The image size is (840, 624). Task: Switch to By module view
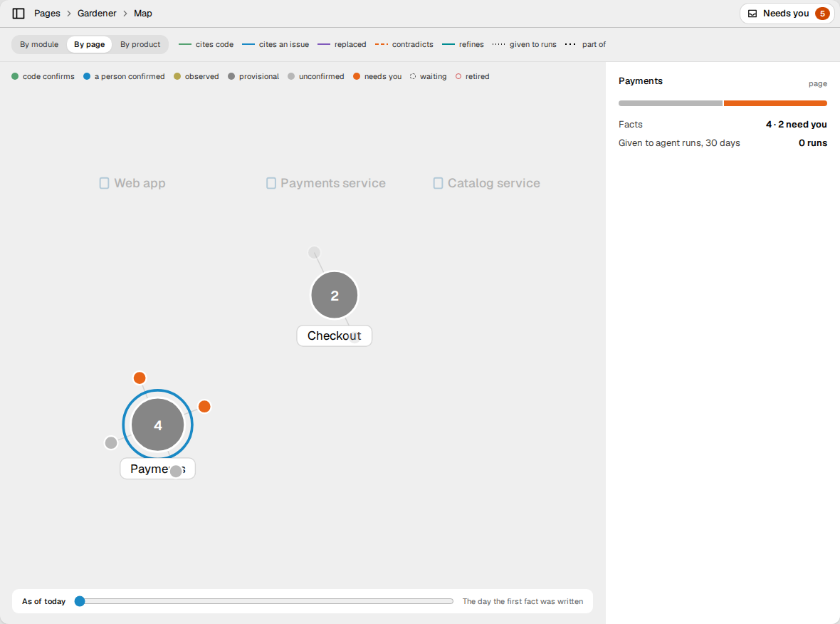[39, 44]
